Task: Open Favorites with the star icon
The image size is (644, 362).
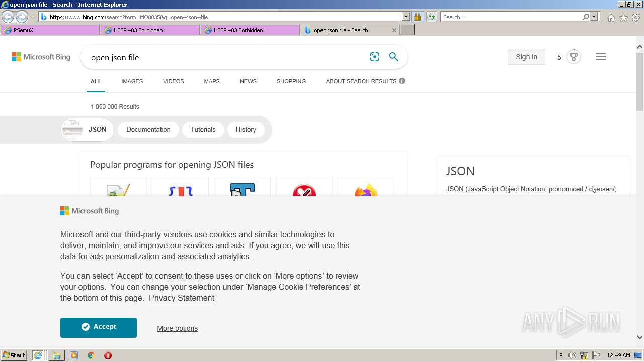Action: 623,18
